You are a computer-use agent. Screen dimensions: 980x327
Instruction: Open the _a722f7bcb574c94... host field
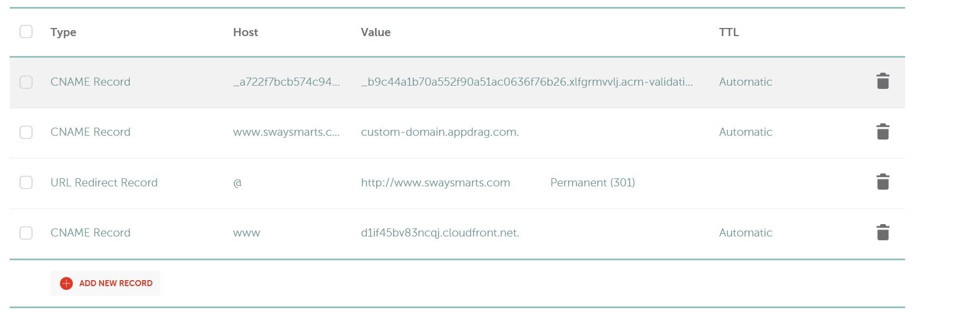tap(286, 82)
